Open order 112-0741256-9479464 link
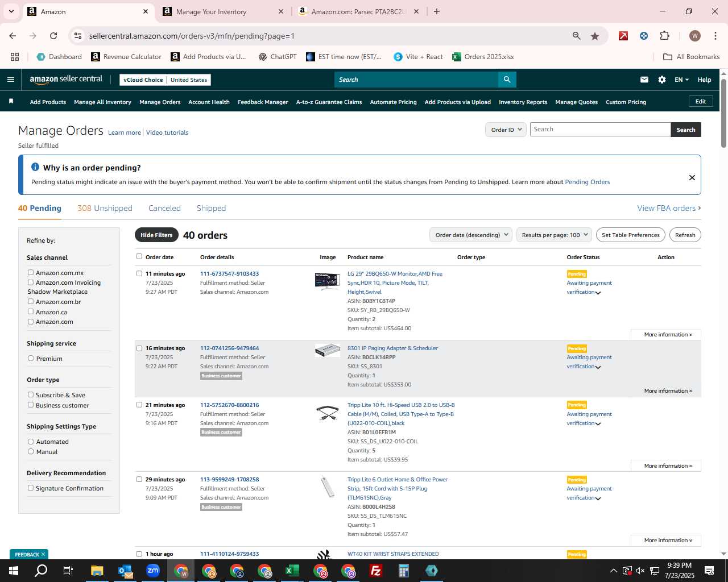Image resolution: width=728 pixels, height=582 pixels. pos(229,348)
